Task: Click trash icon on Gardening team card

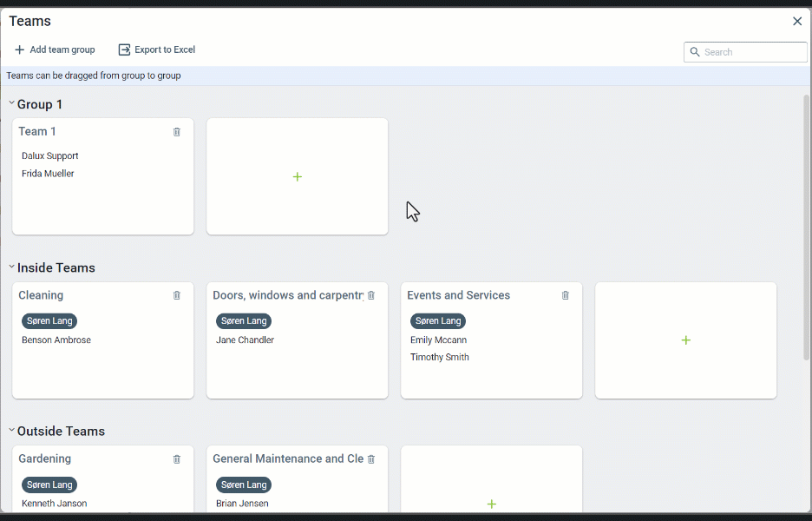Action: pos(177,458)
